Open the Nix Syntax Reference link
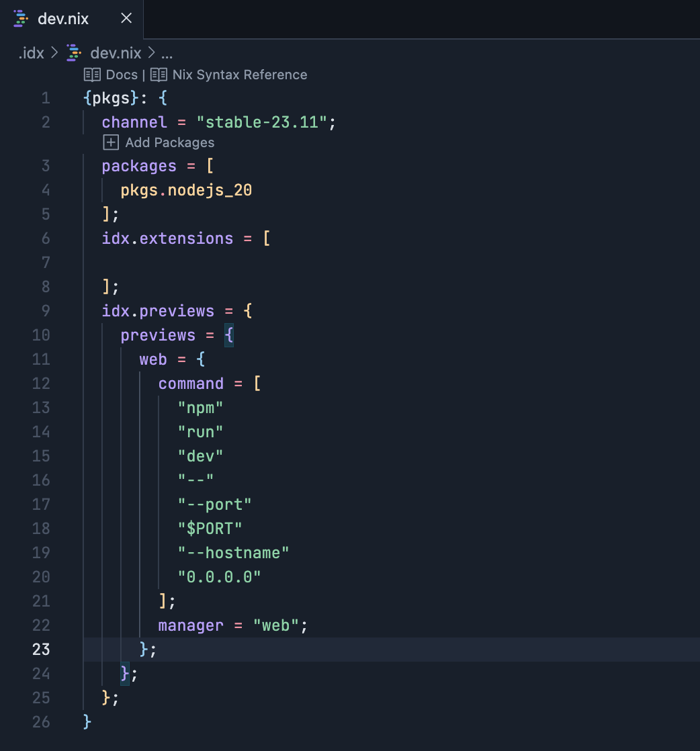 point(239,75)
